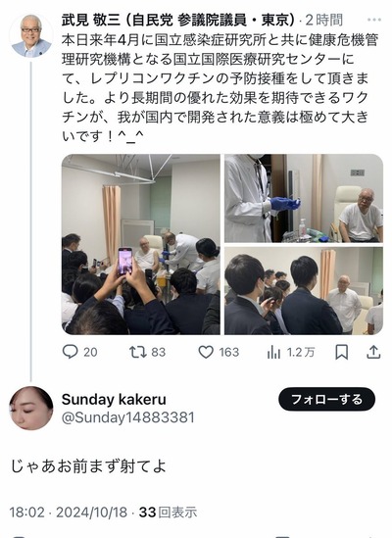Screen dimensions: 392x538
Task: Tap the share upload icon
Action: [373, 352]
